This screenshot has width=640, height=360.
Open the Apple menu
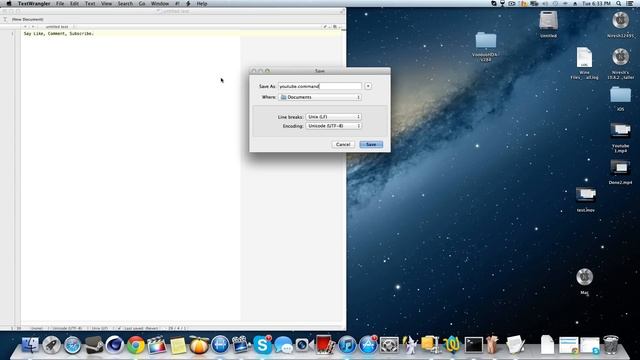point(9,4)
